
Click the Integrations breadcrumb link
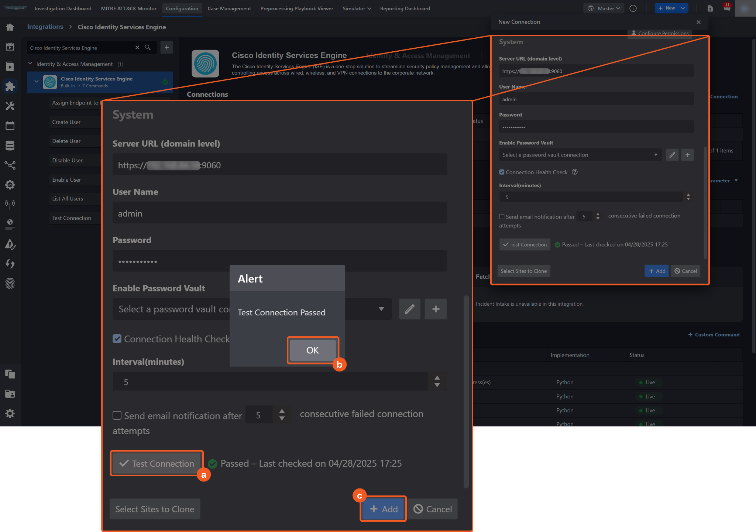click(45, 27)
